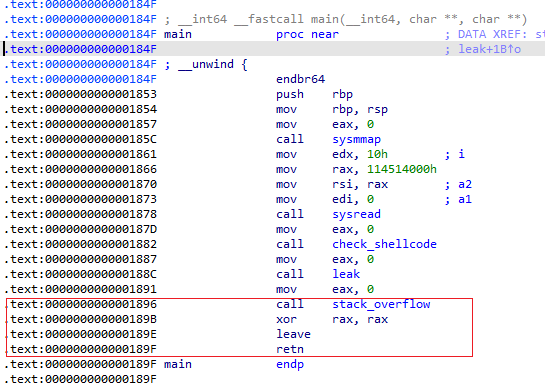Click the main endp line
The image size is (545, 383).
pyautogui.click(x=234, y=364)
